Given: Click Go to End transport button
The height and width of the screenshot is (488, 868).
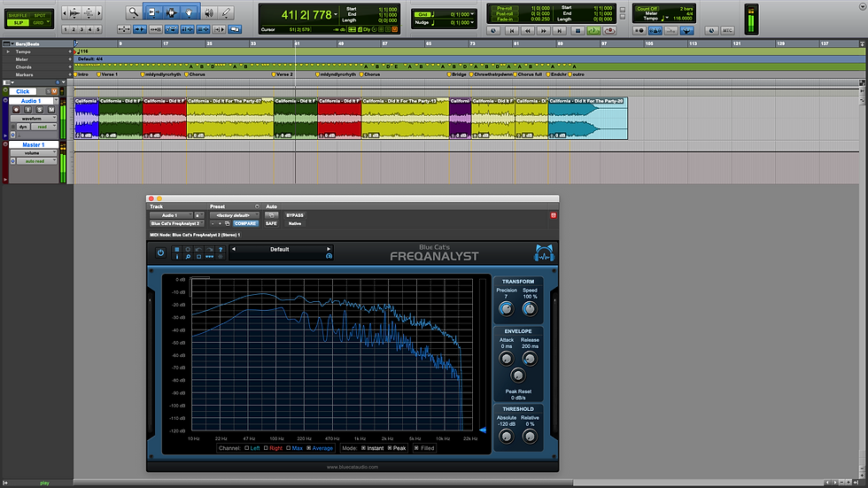Looking at the screenshot, I should point(560,30).
